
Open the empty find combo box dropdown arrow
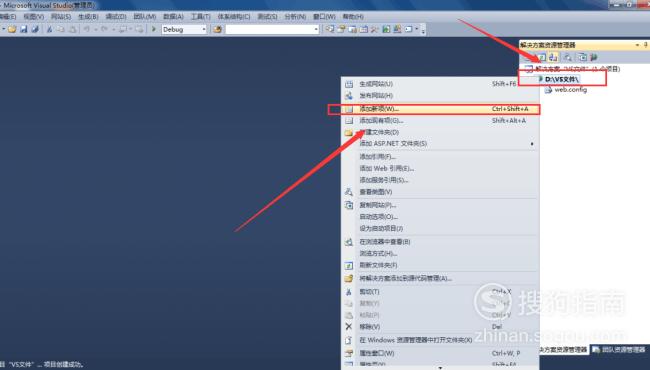point(316,29)
